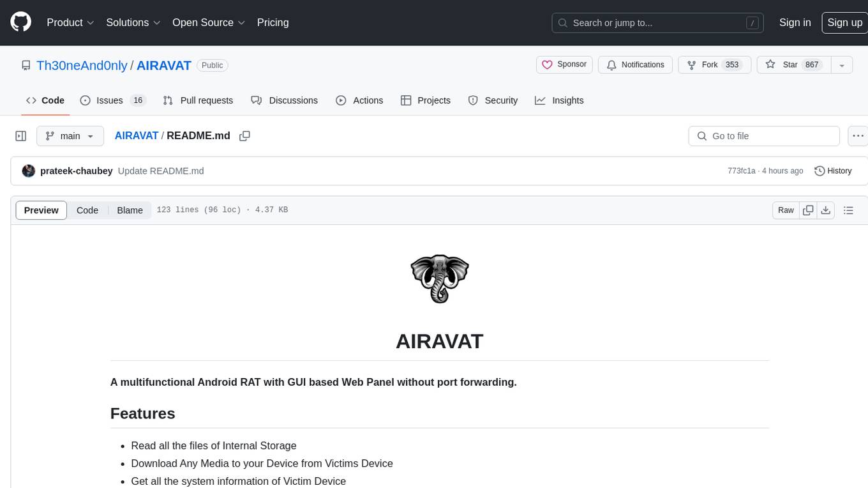Switch to the Actions tab
This screenshot has height=488, width=868.
coord(359,100)
